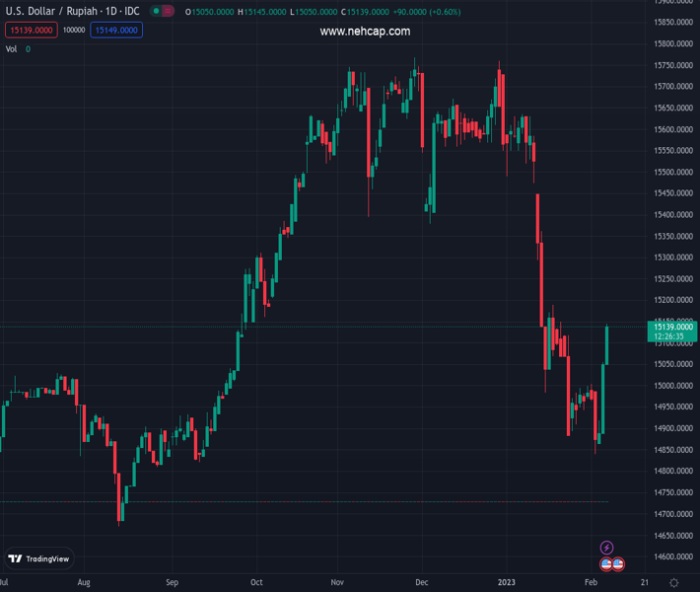
Task: Select the red dotted horizontal support line
Action: point(296,501)
